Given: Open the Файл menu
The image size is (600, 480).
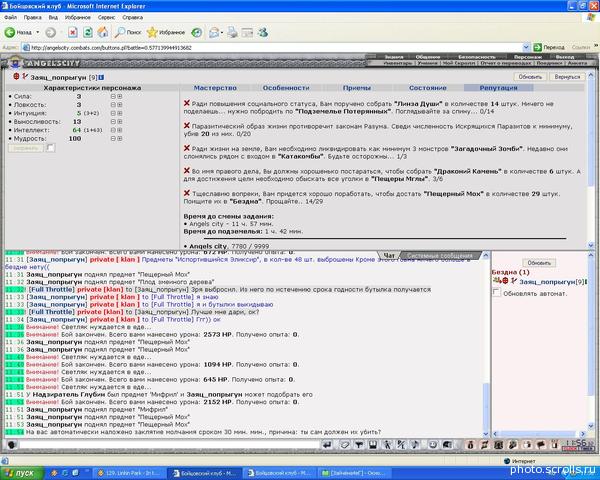Looking at the screenshot, I should [x=11, y=18].
